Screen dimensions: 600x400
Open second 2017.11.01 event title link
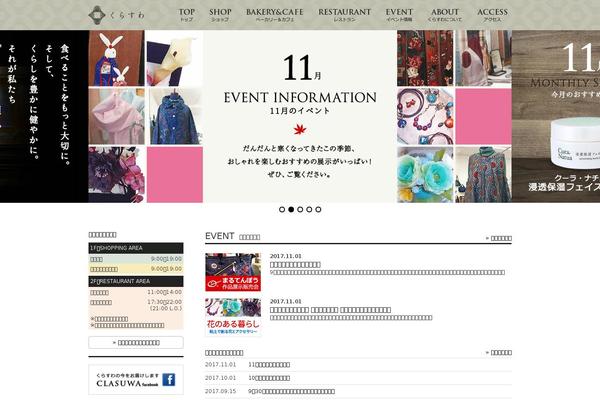coord(330,310)
